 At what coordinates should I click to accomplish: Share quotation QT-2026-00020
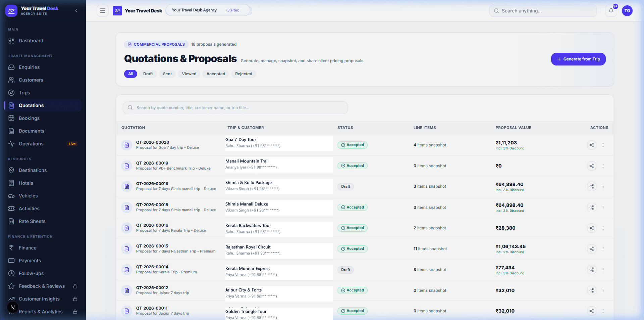[x=592, y=145]
